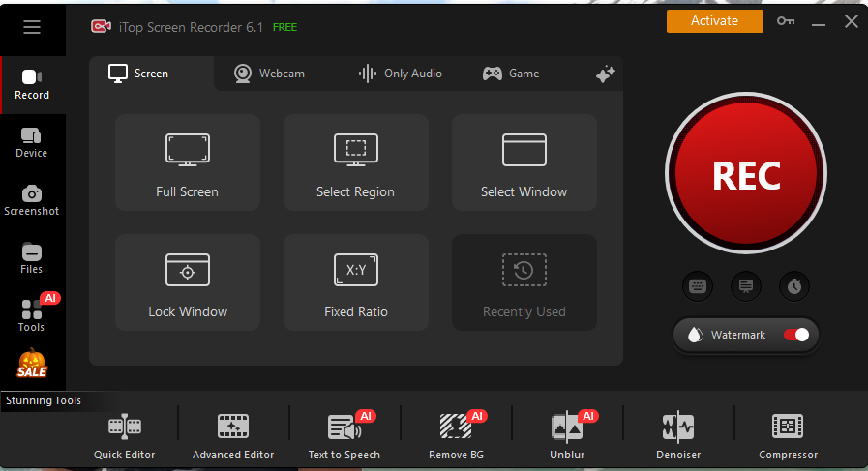Screen dimensions: 868x471
Task: Select the Game recording tab
Action: pos(511,74)
